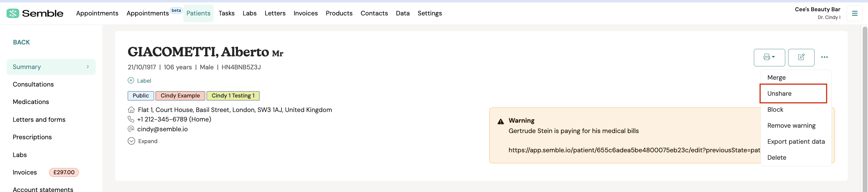Open Letters in top navigation

(275, 13)
